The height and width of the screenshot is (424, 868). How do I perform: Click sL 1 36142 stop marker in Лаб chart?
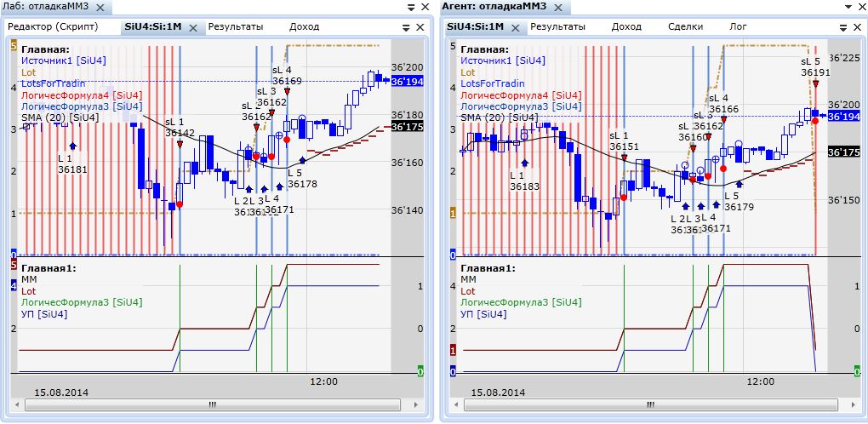pyautogui.click(x=180, y=144)
